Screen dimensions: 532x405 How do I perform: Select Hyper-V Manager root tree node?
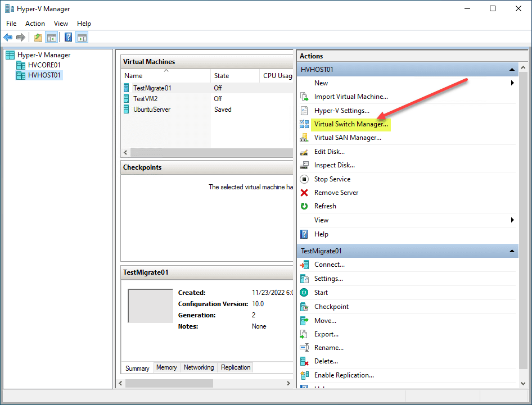(44, 55)
